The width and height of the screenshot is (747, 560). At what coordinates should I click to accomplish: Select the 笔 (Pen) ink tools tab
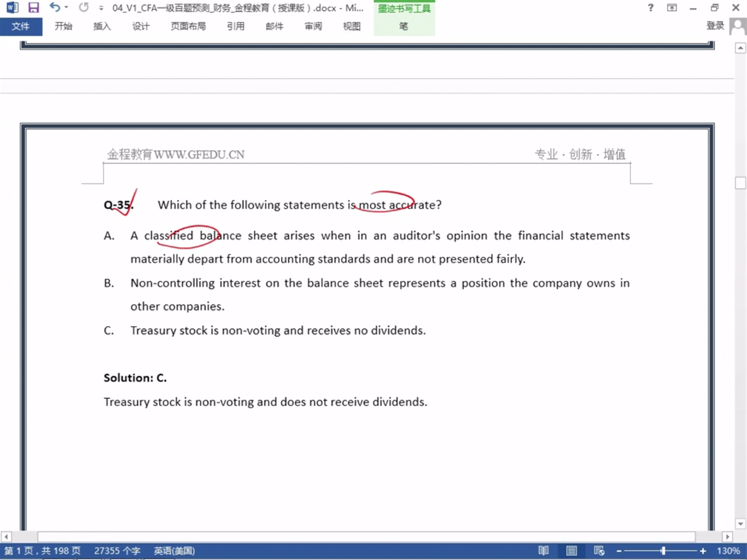[x=404, y=26]
